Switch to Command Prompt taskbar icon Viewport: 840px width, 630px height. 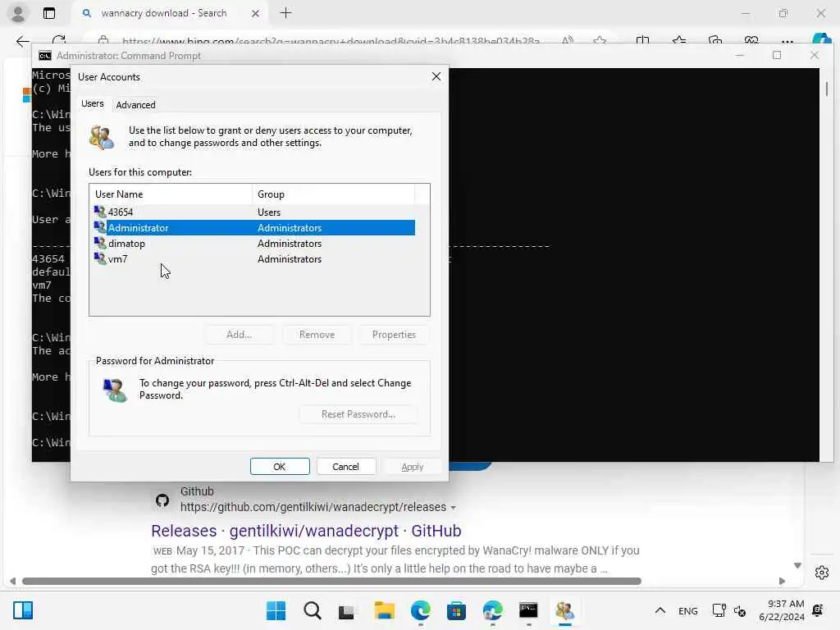[x=528, y=610]
